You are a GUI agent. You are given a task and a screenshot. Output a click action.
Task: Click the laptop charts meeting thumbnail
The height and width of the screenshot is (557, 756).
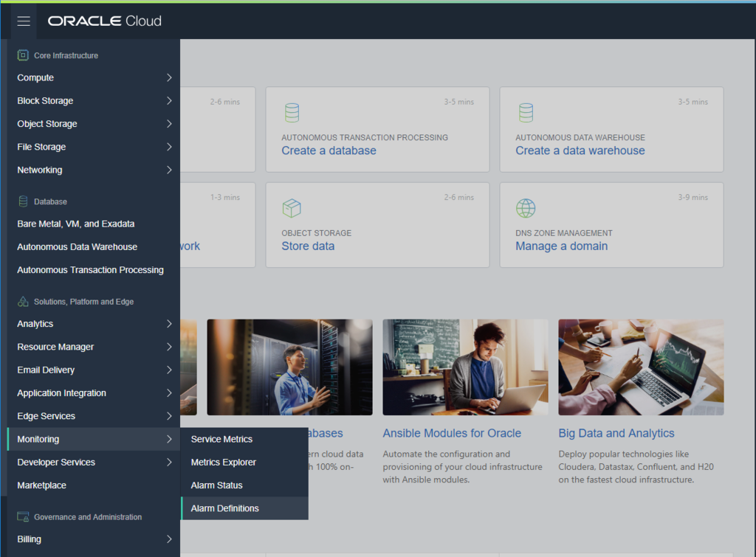(642, 367)
